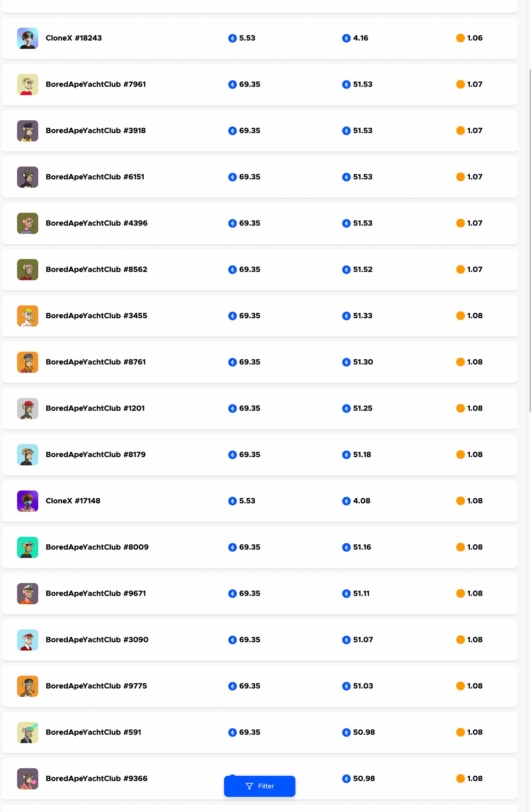
Task: Open CloneX #17148 listing name
Action: coord(73,501)
